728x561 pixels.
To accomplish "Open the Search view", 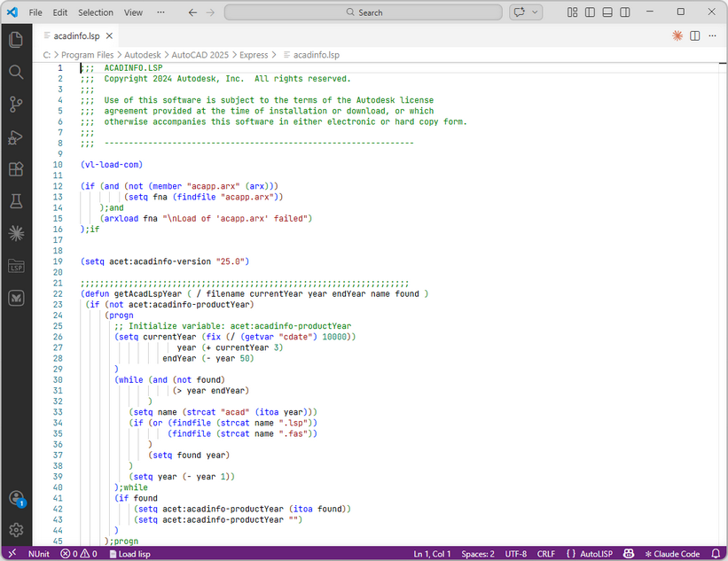I will tap(15, 72).
